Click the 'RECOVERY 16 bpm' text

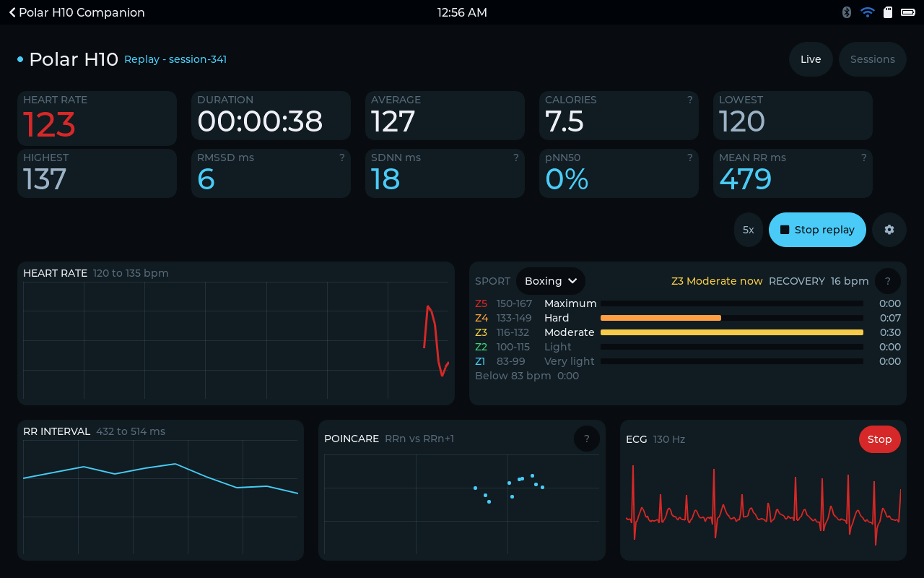point(819,281)
